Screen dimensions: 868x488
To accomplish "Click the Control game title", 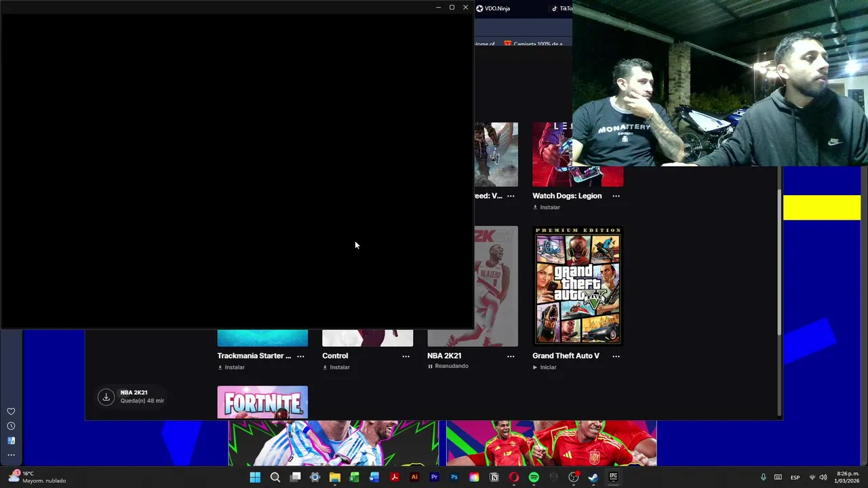I will coord(335,356).
